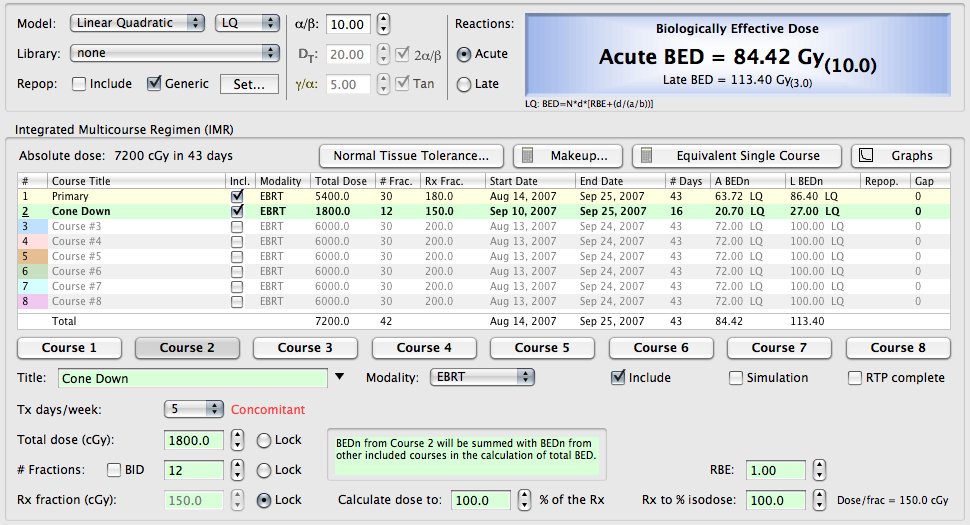970x525 pixels.
Task: Enable the Simulation checkbox
Action: pos(736,378)
